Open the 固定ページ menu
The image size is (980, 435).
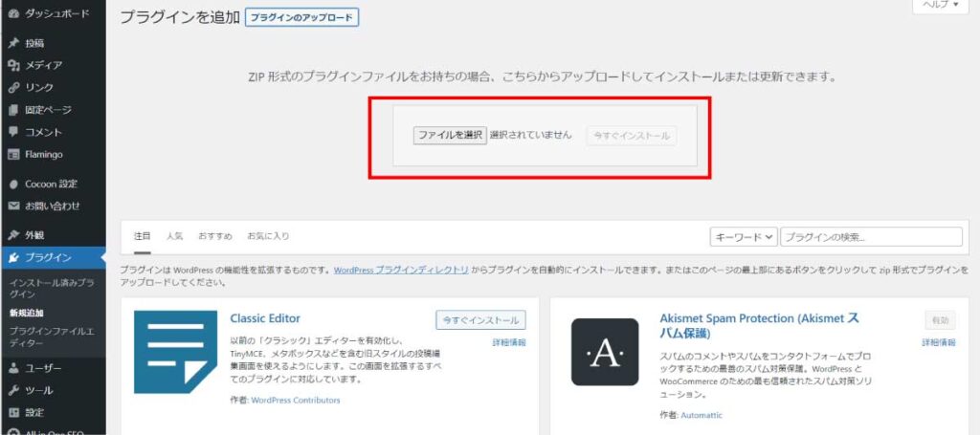[48, 110]
